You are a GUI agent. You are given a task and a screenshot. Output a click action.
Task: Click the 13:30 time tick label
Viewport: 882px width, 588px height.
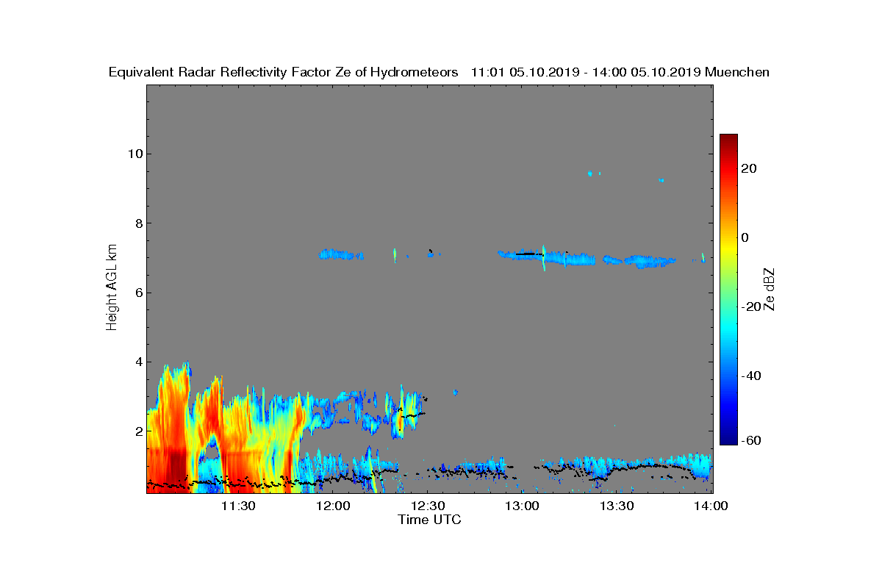(617, 506)
